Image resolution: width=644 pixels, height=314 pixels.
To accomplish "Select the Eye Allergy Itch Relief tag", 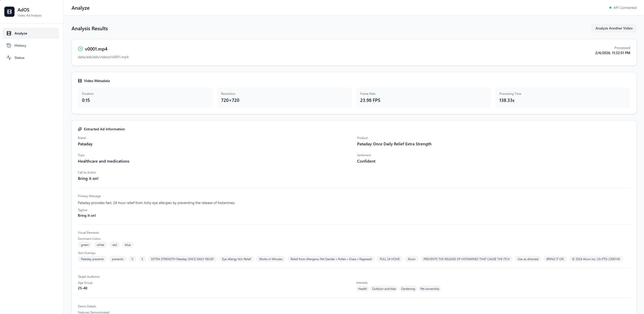I will pyautogui.click(x=236, y=259).
